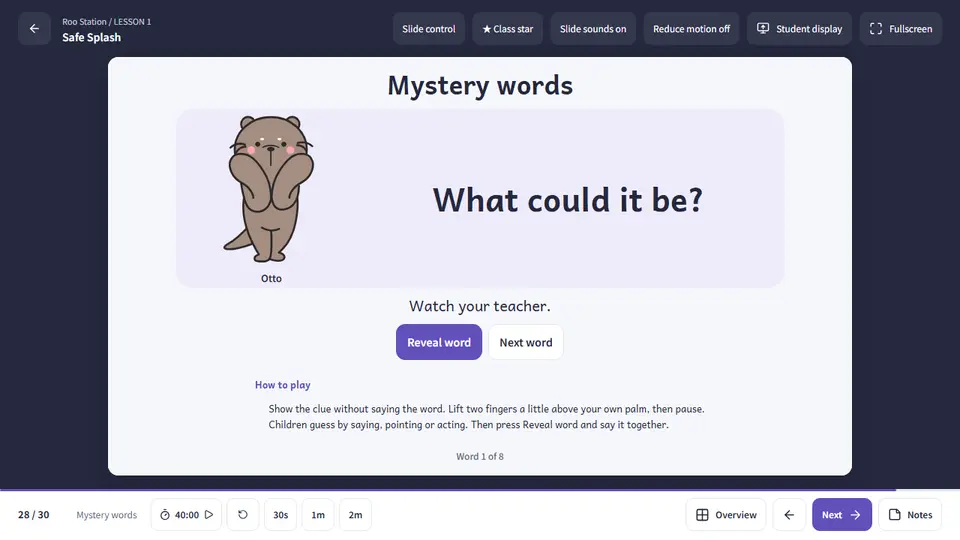Click the Watch your teacher. text
Image resolution: width=960 pixels, height=540 pixels.
coord(480,306)
